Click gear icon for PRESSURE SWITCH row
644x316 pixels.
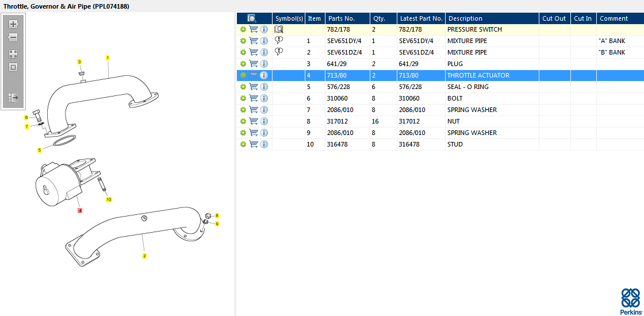tap(243, 29)
